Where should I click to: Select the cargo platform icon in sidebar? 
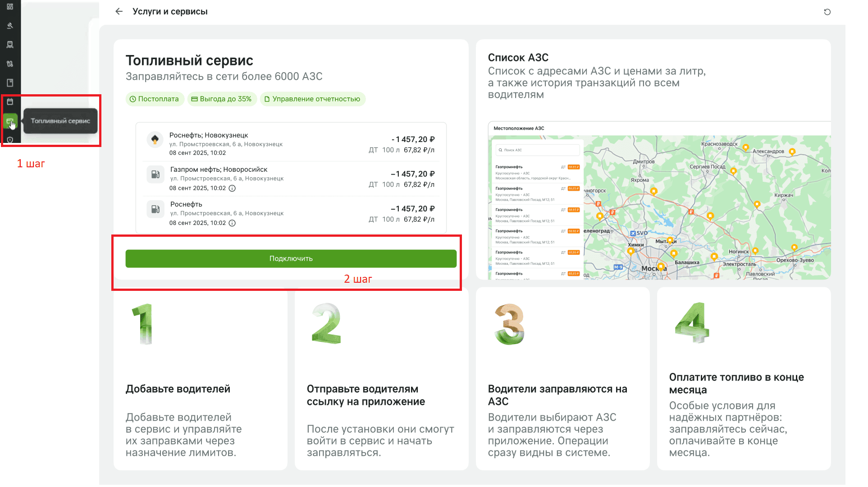10,45
